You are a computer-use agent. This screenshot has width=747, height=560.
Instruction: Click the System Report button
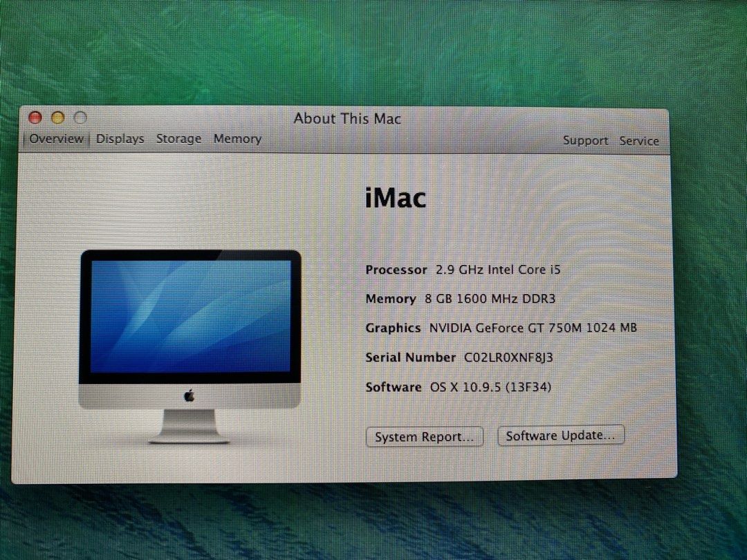click(424, 436)
